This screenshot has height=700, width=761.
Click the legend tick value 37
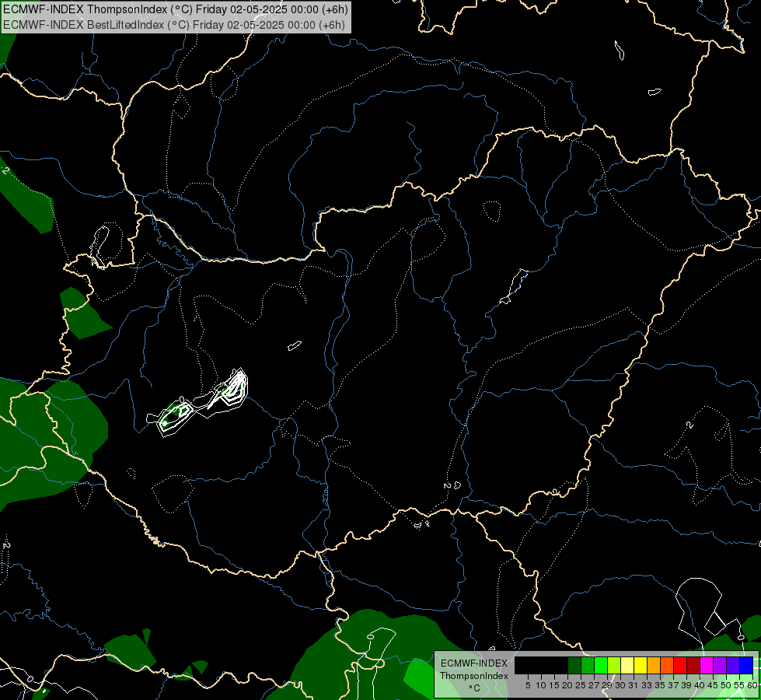click(672, 685)
